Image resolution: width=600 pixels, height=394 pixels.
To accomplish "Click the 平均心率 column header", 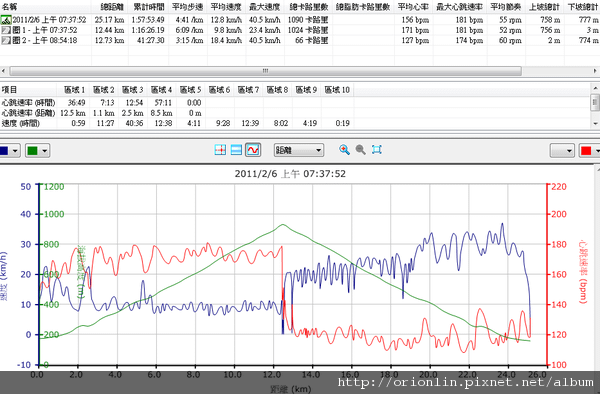I will [x=413, y=7].
